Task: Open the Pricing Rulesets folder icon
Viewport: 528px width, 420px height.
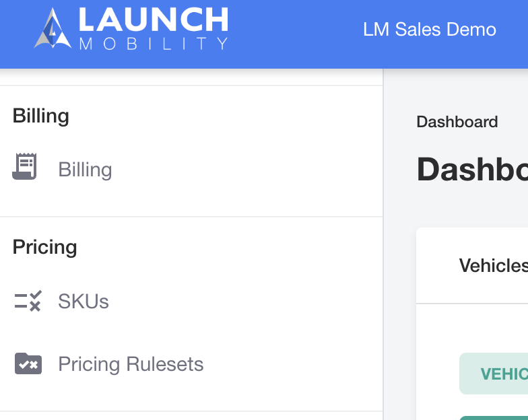Action: [x=28, y=363]
